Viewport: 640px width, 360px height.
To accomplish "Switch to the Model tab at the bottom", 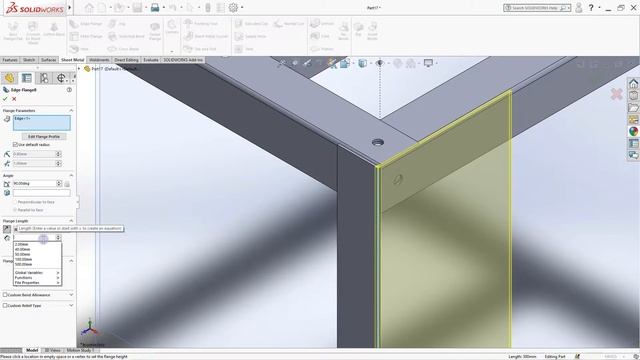I will point(32,350).
